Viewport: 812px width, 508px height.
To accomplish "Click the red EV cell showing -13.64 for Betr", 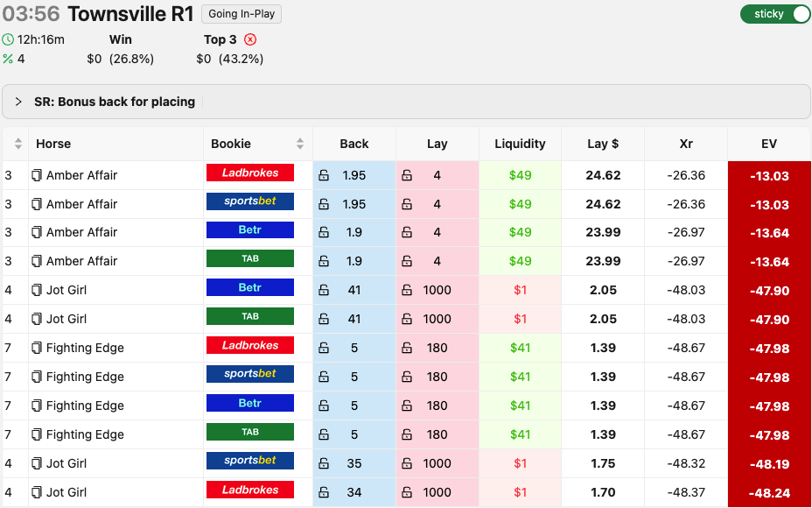I will click(x=769, y=233).
